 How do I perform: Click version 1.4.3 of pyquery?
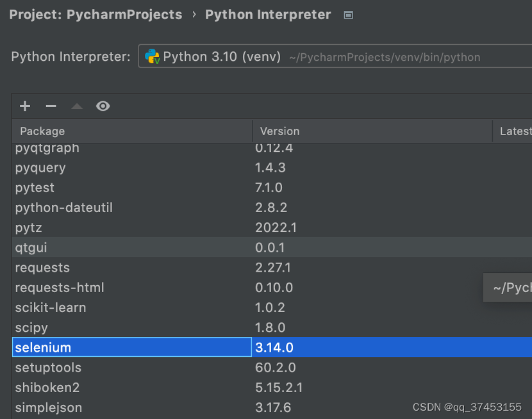(270, 167)
